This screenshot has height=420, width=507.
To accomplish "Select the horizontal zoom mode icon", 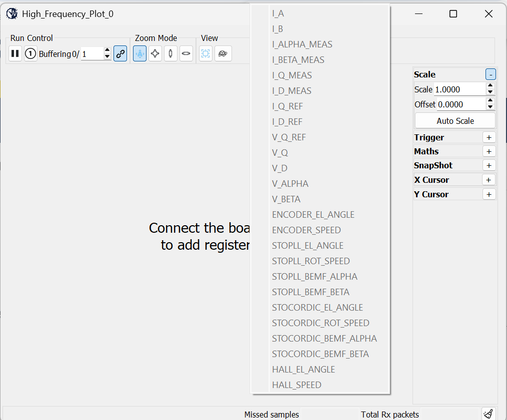I will tap(186, 53).
